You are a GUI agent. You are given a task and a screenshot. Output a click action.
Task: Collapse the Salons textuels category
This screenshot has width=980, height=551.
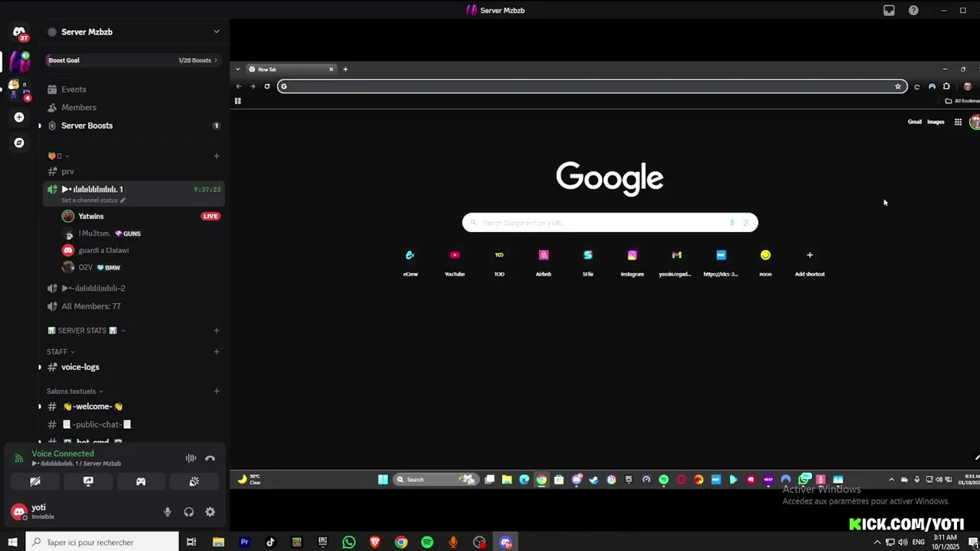pyautogui.click(x=74, y=391)
